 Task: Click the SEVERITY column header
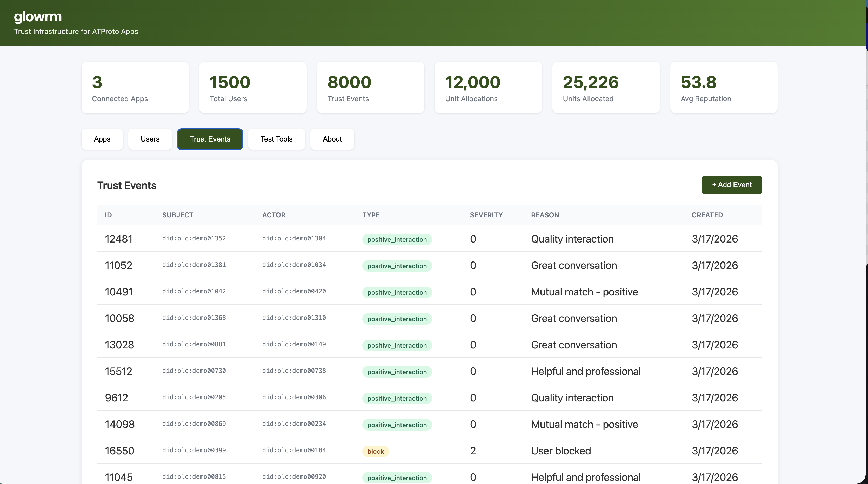coord(486,215)
